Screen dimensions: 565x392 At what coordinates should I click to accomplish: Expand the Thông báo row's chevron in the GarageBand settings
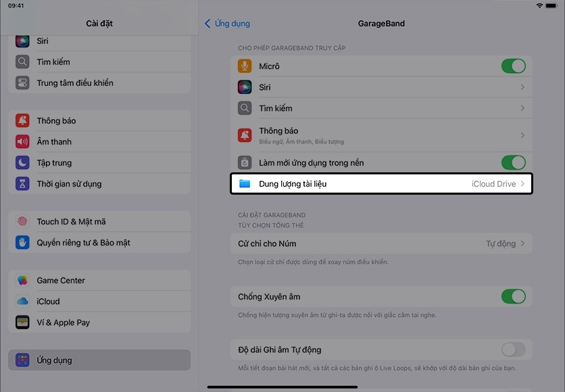[x=522, y=135]
